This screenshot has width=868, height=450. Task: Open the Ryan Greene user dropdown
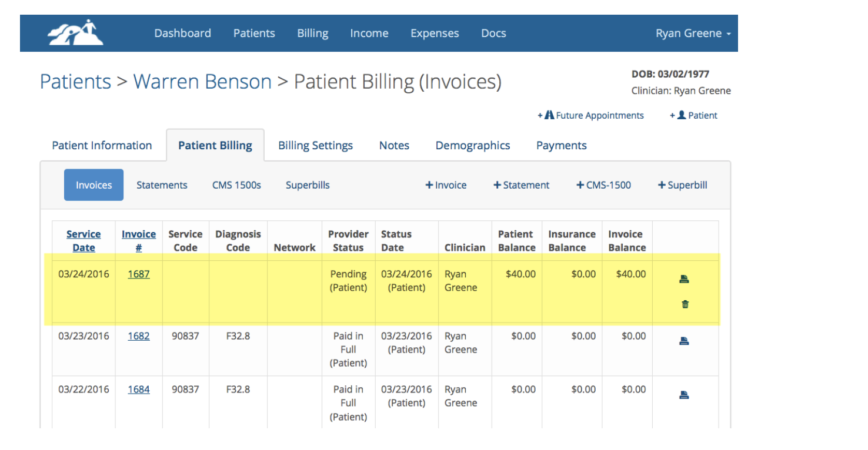click(x=693, y=33)
